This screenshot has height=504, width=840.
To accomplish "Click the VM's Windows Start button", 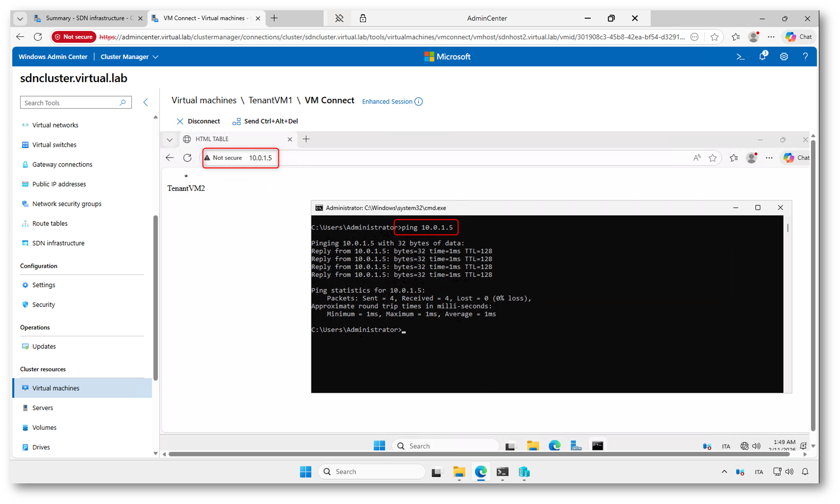I will coord(379,446).
